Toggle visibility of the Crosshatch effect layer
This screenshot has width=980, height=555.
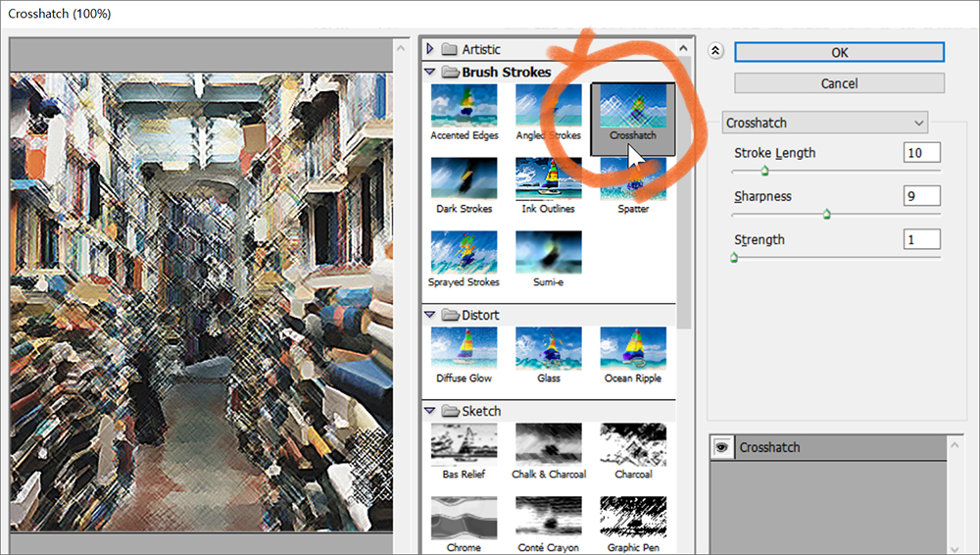pos(722,447)
